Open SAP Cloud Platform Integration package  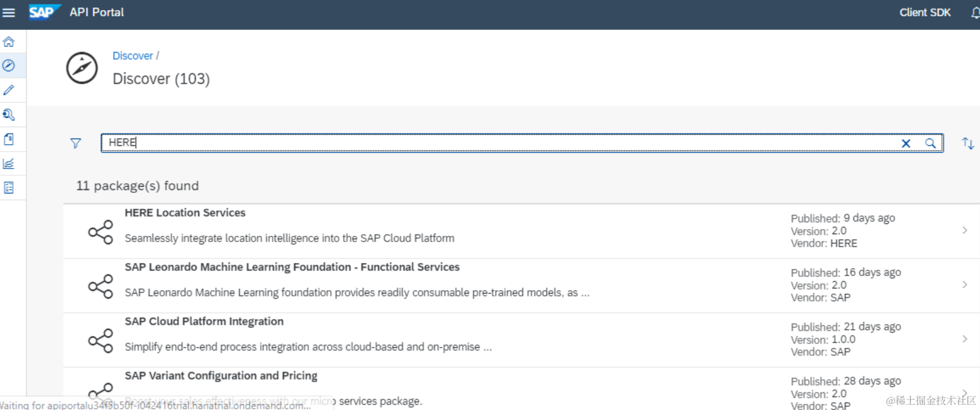204,321
